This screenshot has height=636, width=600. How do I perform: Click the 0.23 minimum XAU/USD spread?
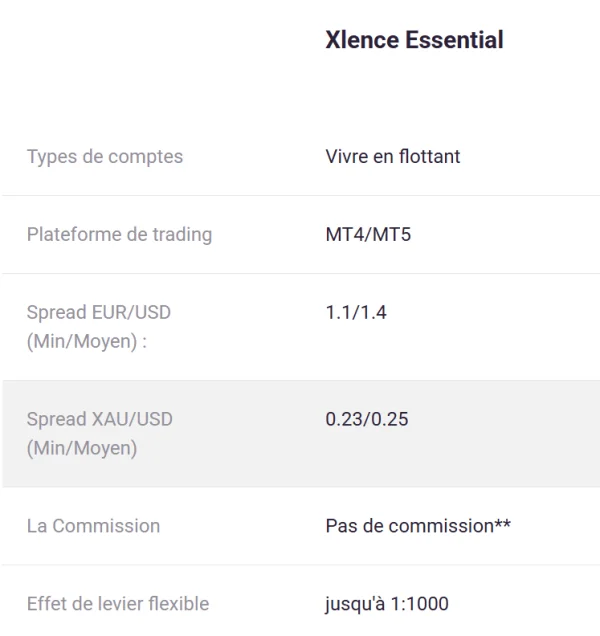click(x=342, y=419)
